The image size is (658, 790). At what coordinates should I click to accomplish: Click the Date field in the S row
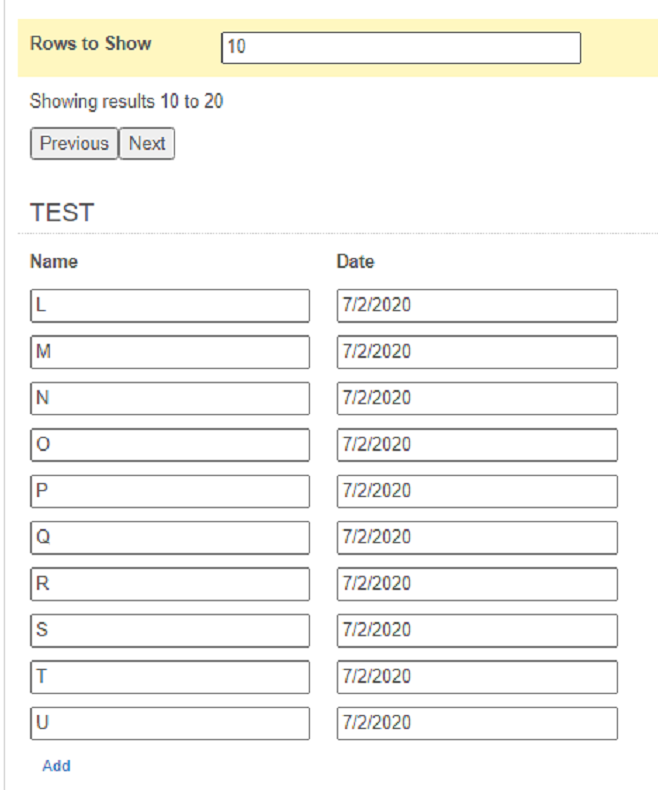point(477,630)
